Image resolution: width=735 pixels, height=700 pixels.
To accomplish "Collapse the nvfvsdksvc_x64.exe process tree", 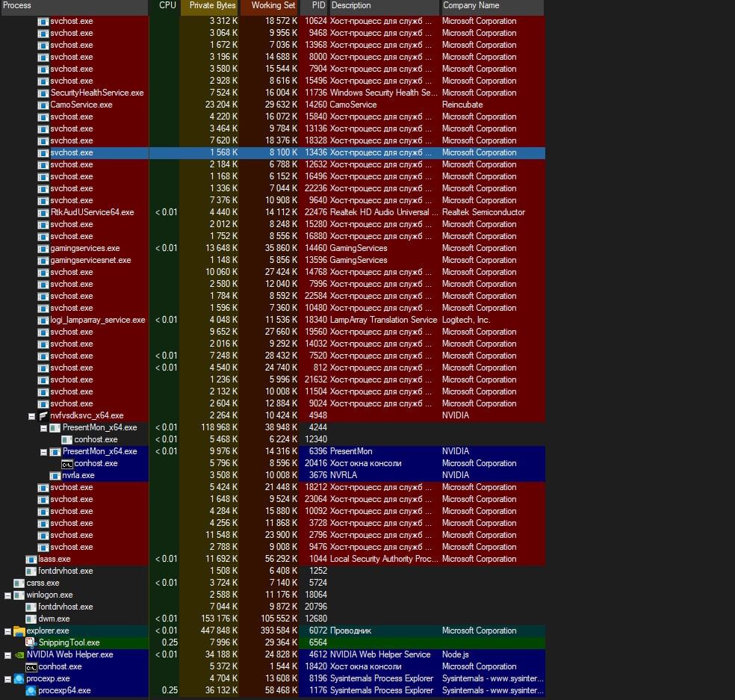I will (32, 416).
